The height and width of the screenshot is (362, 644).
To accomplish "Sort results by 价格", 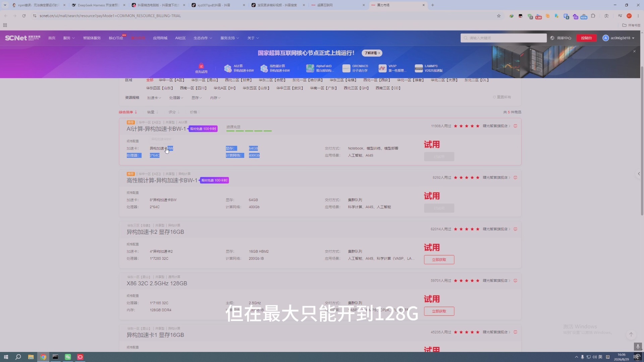I will [195, 112].
